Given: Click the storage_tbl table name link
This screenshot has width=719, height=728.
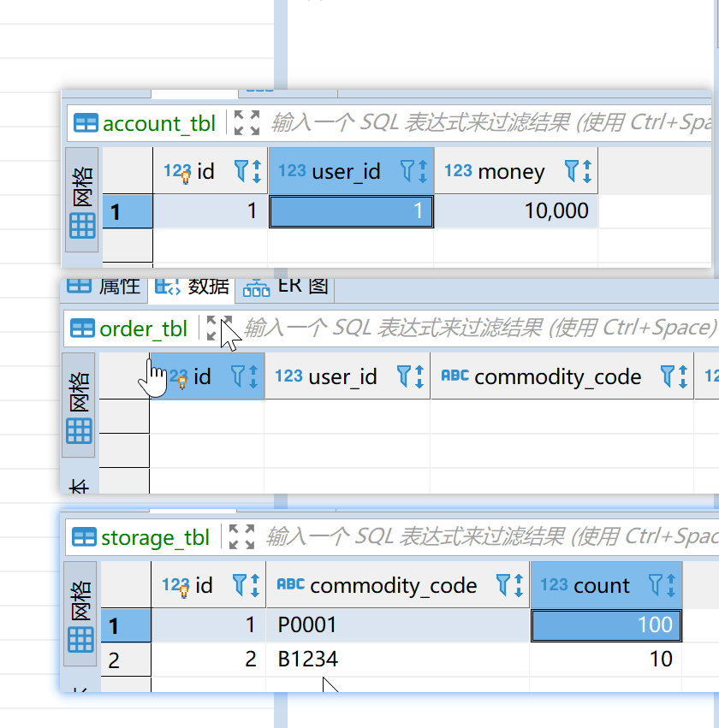Looking at the screenshot, I should [x=155, y=538].
